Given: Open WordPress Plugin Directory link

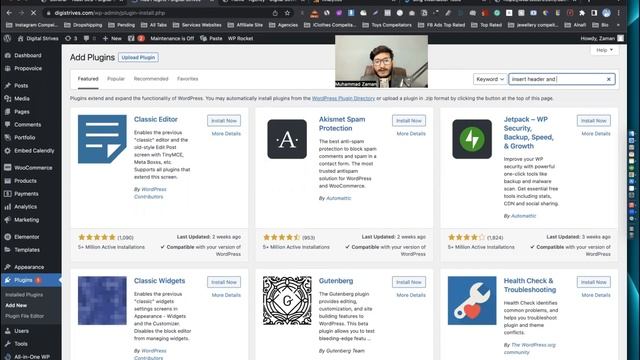Looking at the screenshot, I should coord(343,98).
